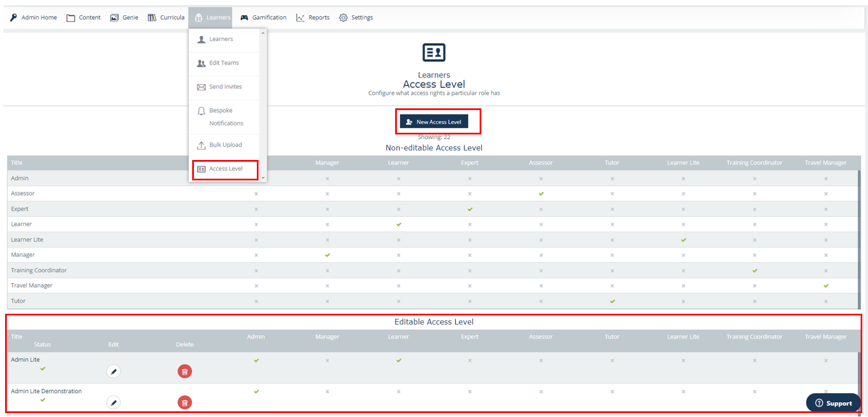This screenshot has width=868, height=417.
Task: Select Access Level from the Learners menu
Action: tap(225, 169)
